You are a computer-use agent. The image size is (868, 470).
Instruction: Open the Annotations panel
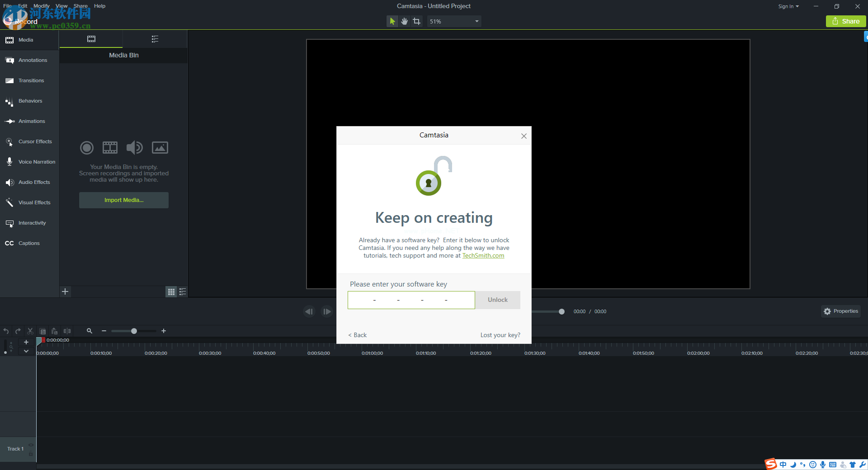[29, 60]
